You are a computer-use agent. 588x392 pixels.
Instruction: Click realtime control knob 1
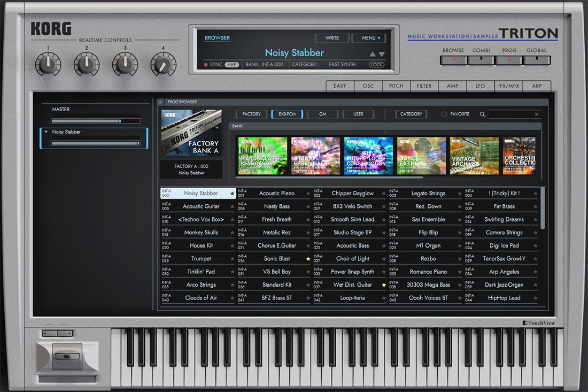48,64
